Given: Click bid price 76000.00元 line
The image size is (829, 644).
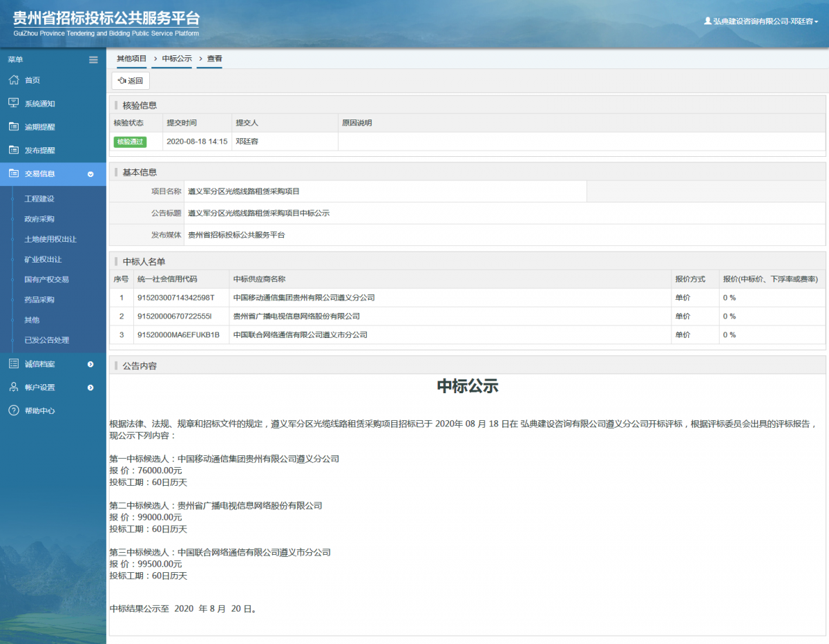Looking at the screenshot, I should (x=146, y=471).
